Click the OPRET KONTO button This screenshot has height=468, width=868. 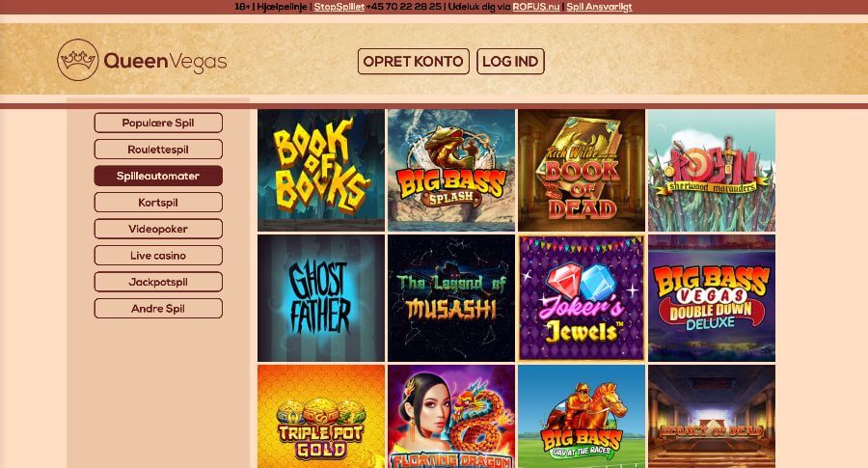[414, 61]
